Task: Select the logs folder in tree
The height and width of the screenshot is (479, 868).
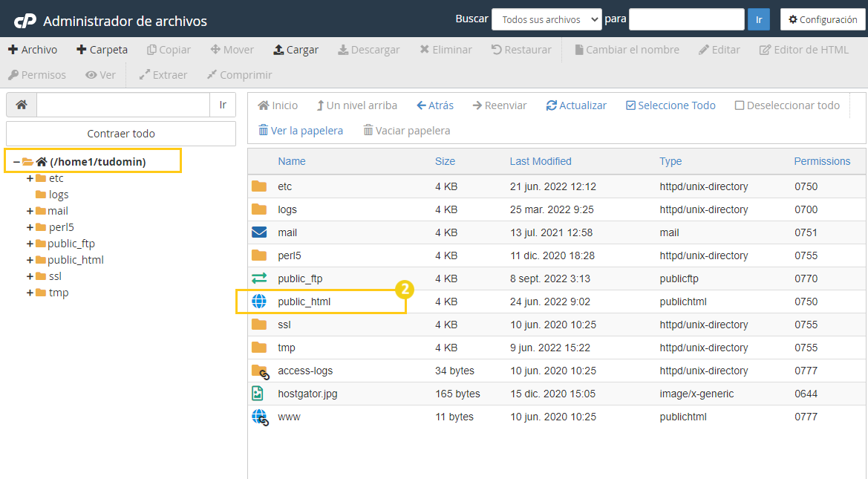Action: pos(58,195)
